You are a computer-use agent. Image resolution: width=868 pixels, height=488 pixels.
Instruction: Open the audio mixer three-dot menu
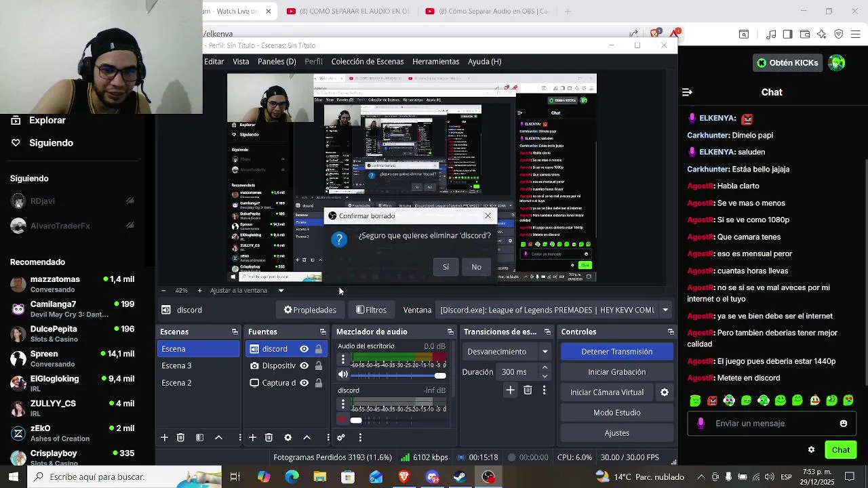[x=360, y=438]
